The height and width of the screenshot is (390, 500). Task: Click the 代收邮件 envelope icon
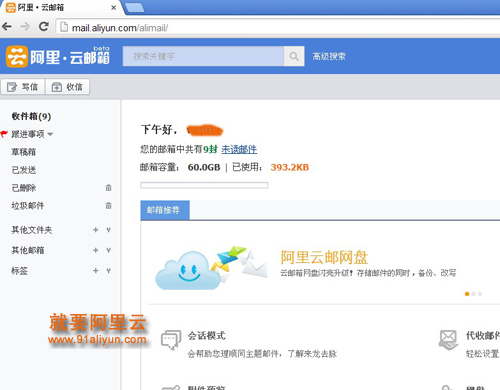[448, 340]
